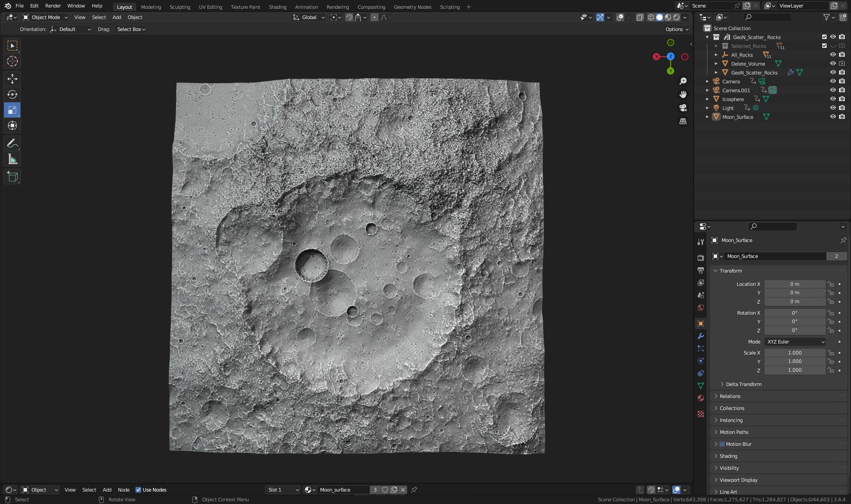Screen dimensions: 851x504
Task: Expand the Delta Transform panel
Action: click(743, 384)
